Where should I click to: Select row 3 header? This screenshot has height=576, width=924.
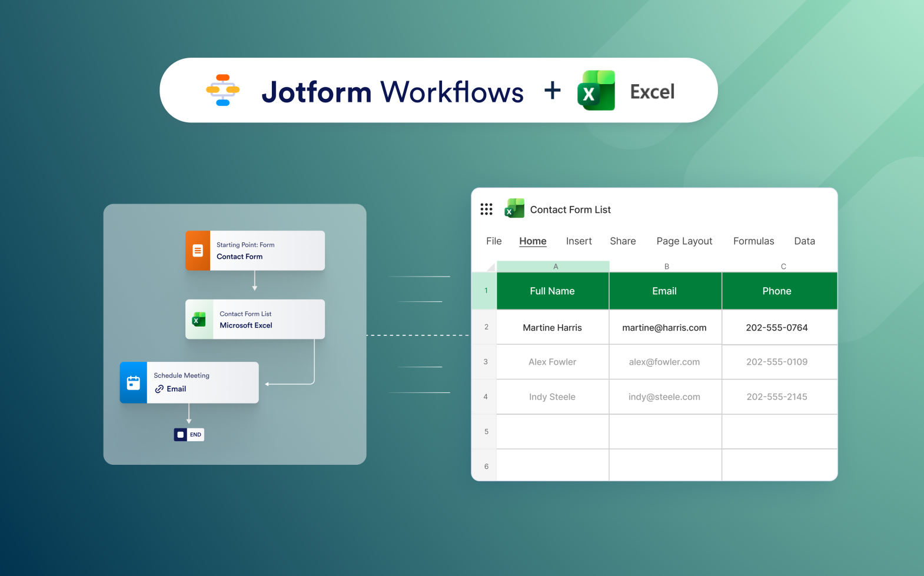484,362
